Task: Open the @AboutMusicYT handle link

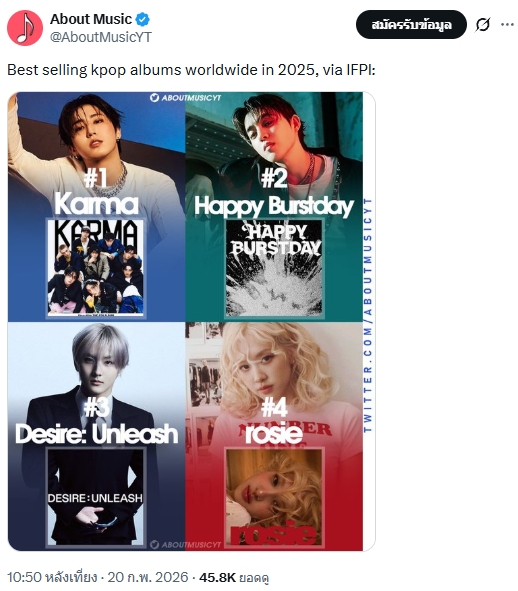Action: [101, 37]
